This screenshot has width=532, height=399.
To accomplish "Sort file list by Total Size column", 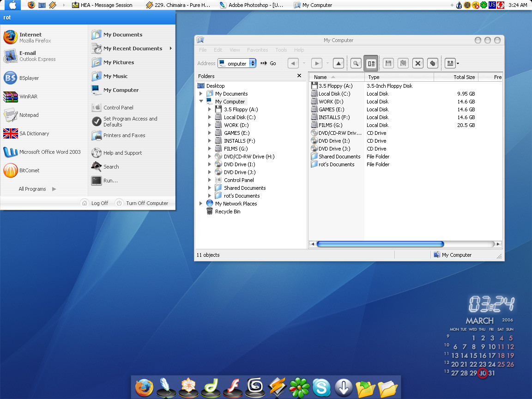I will coord(456,77).
